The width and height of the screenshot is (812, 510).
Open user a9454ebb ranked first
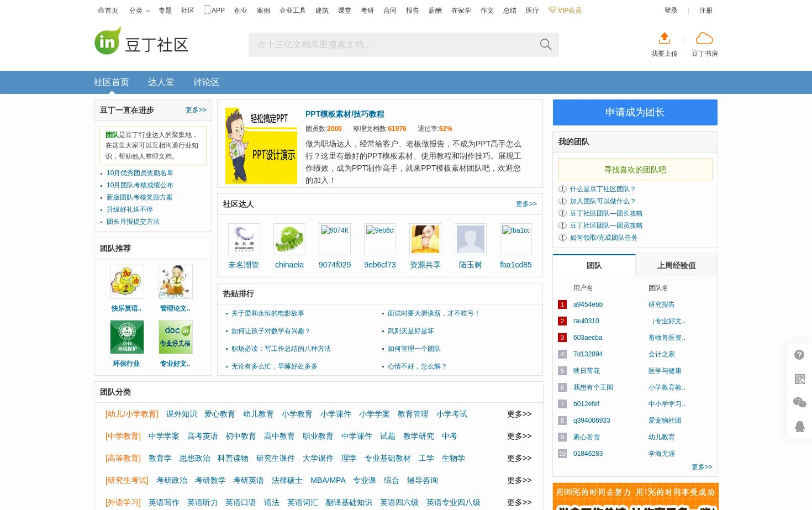tap(588, 304)
